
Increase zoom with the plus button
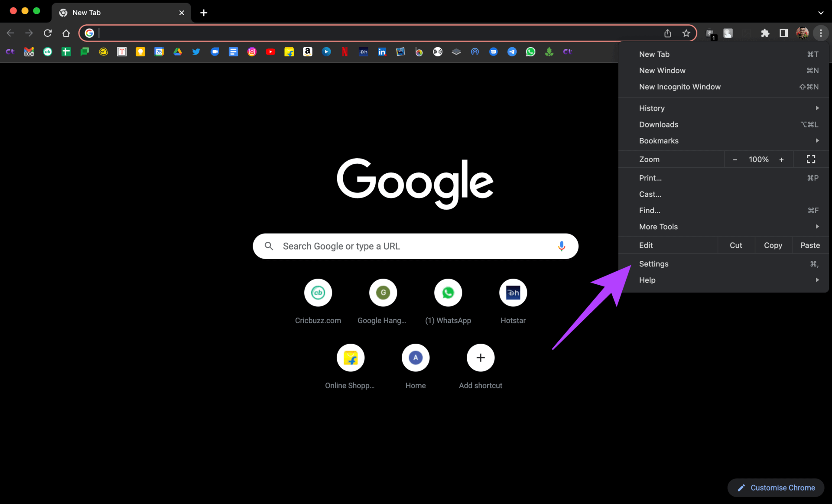point(782,159)
